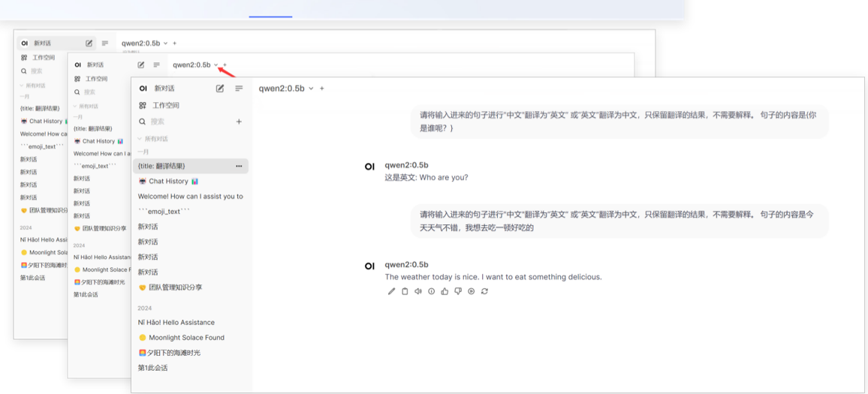Click 新对话 header button in back window
Viewport: 868px width, 394px height.
tap(42, 43)
